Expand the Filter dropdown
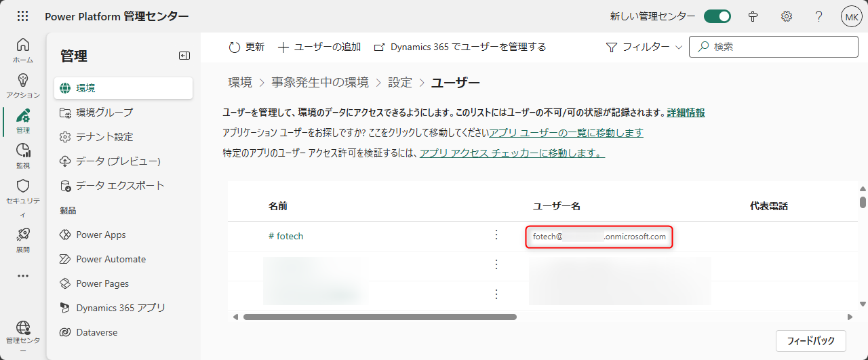 (x=644, y=47)
